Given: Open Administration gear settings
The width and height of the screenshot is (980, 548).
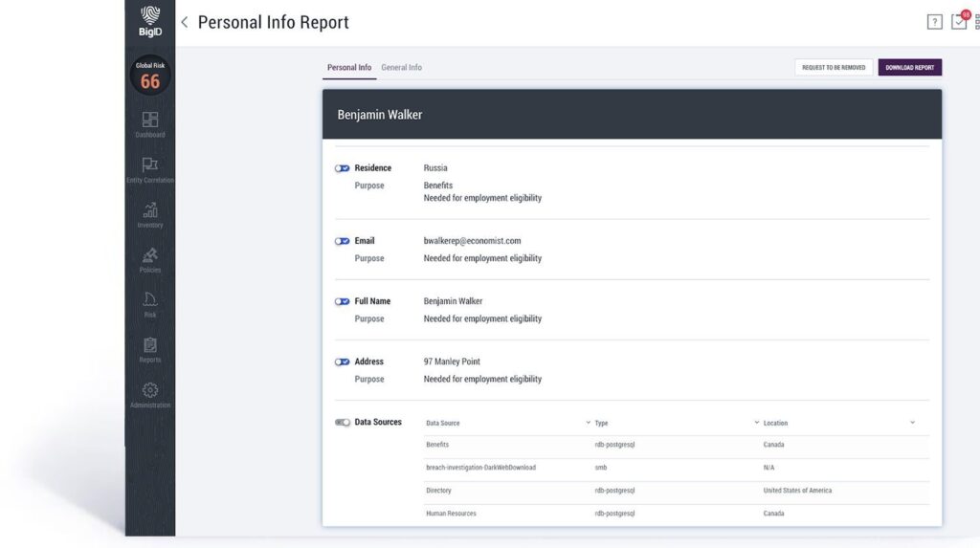Looking at the screenshot, I should coord(150,391).
